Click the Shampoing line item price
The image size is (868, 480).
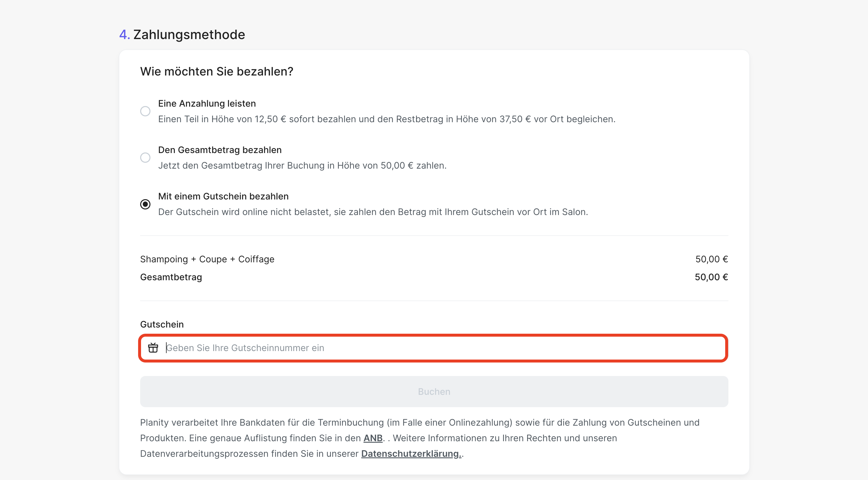(x=711, y=259)
